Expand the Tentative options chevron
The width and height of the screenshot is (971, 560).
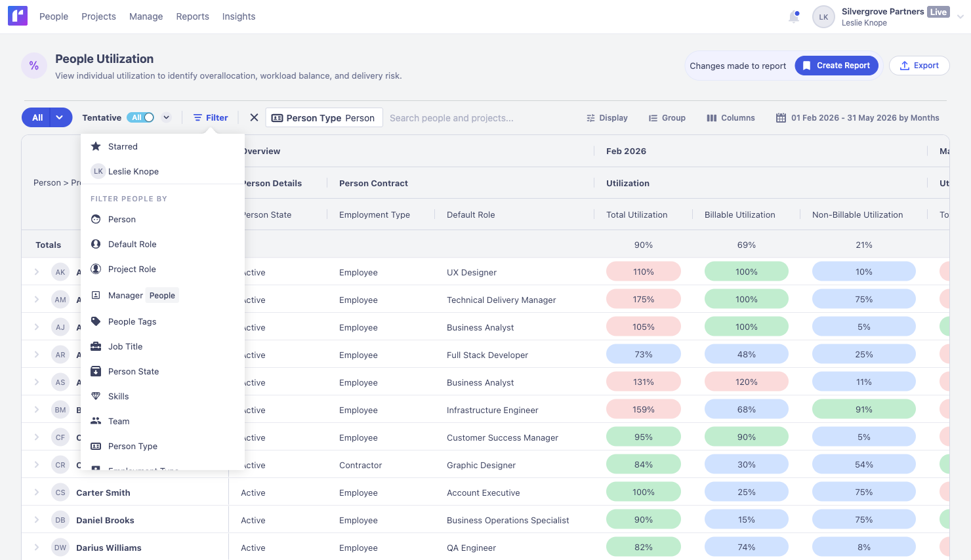[167, 117]
